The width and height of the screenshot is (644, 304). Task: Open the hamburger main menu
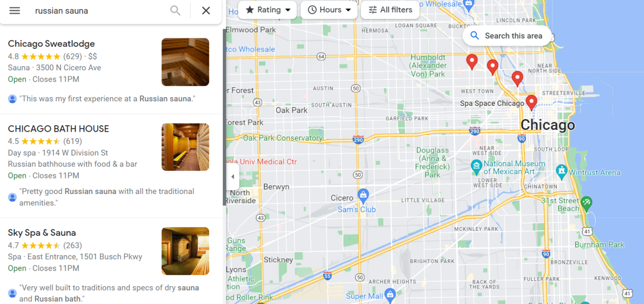[x=14, y=11]
